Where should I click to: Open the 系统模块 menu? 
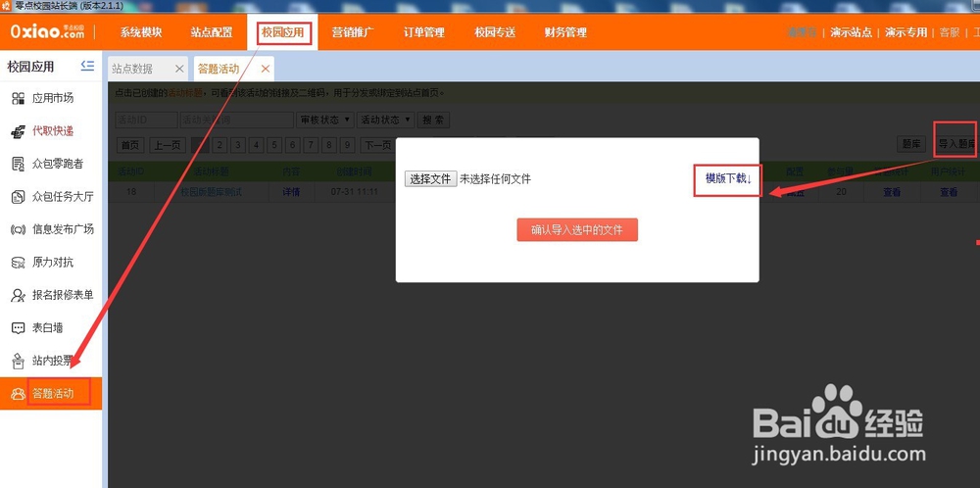141,32
